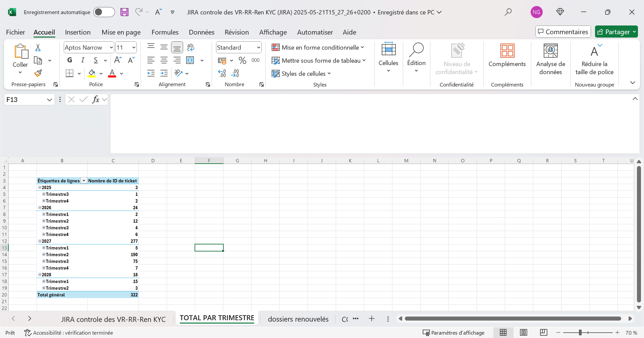
Task: Open the font name dropdown Aptos Narrow
Action: (x=111, y=48)
